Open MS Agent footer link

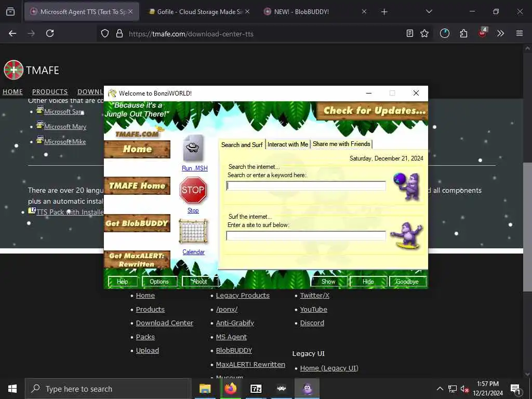coord(231,337)
